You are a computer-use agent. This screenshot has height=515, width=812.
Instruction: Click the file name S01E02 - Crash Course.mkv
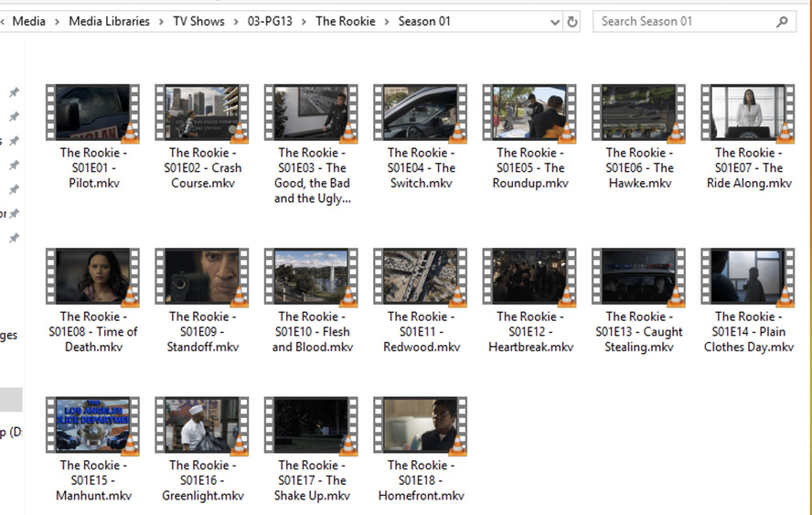tap(202, 168)
